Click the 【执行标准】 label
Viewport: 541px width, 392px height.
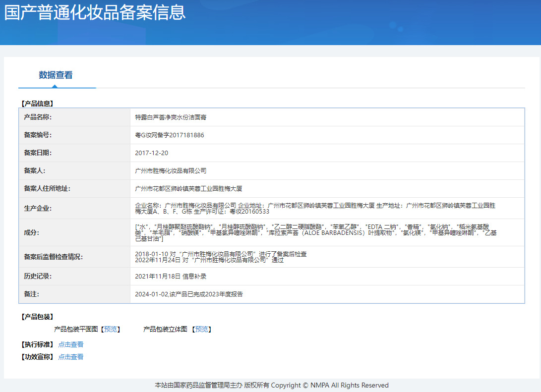point(37,344)
